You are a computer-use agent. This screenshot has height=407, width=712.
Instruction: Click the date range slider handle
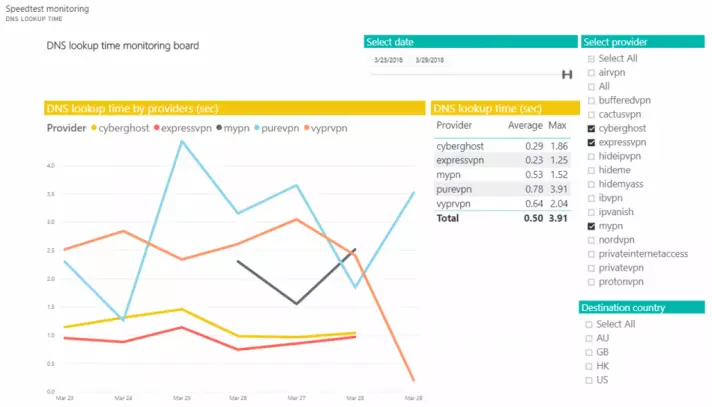pyautogui.click(x=567, y=74)
